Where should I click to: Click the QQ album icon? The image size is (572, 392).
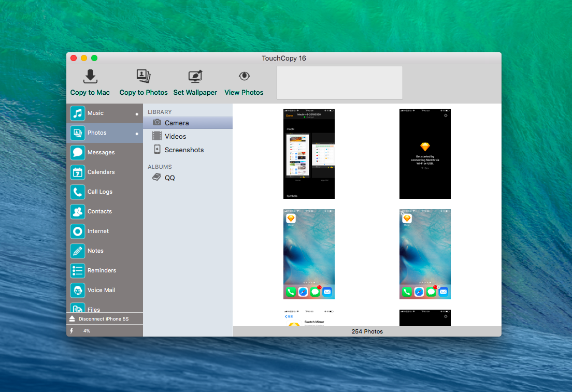tap(156, 177)
